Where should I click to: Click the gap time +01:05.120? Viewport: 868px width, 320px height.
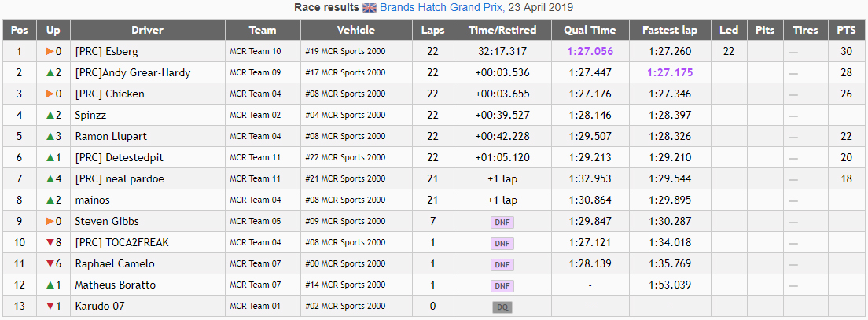pos(502,158)
